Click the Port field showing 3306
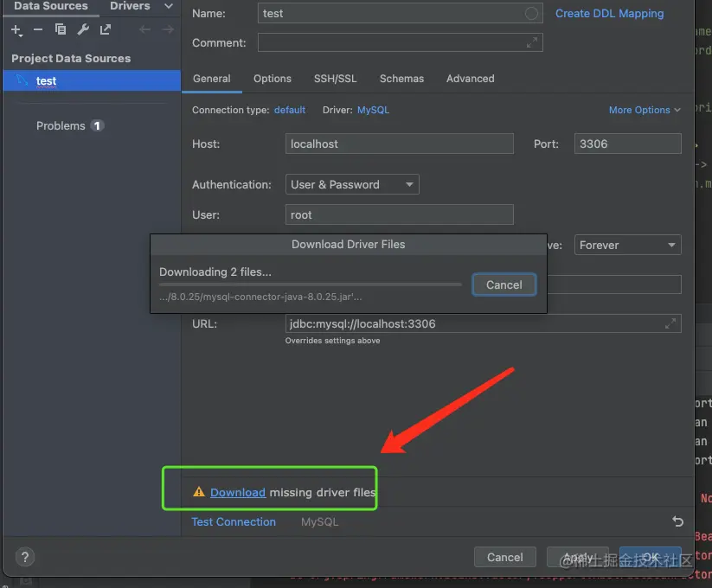 click(627, 144)
